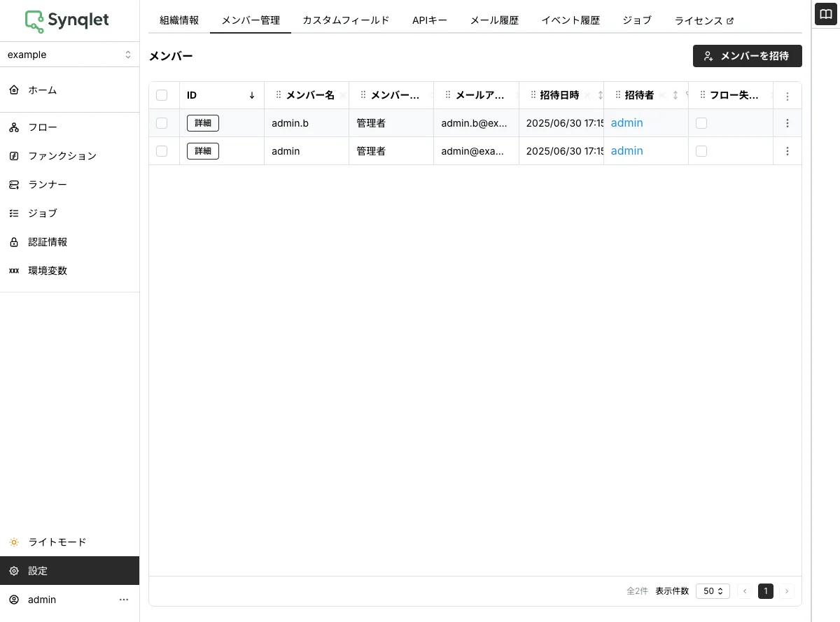Image resolution: width=840 pixels, height=622 pixels.
Task: Toggle the select-all members checkbox
Action: (x=162, y=95)
